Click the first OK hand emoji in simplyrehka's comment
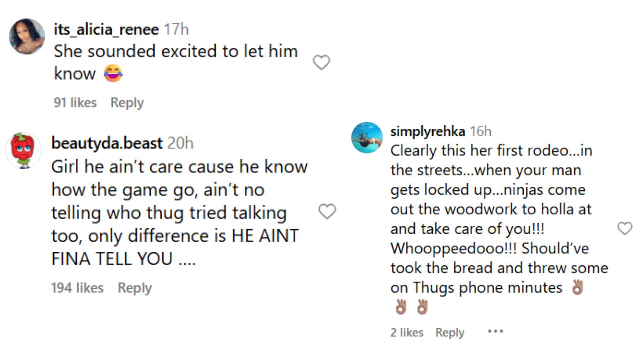Screen dimensions: 644x362 pos(578,287)
